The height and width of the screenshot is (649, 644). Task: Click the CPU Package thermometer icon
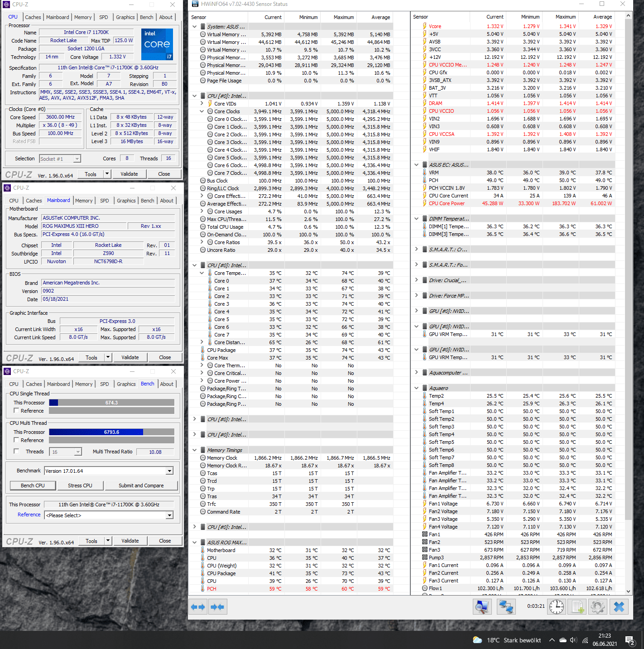click(203, 350)
